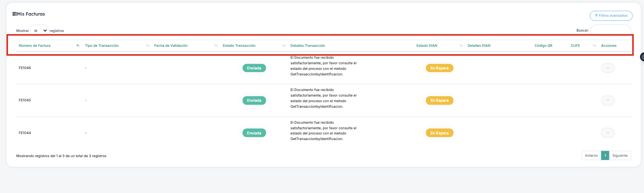Image resolution: width=644 pixels, height=193 pixels.
Task: Go to the Anterior page
Action: (x=591, y=156)
